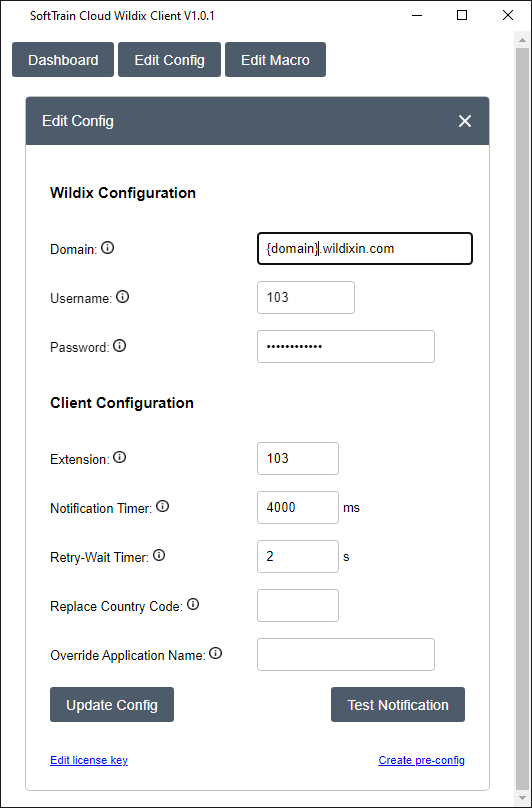Click the info icon next to Domain
The image size is (532, 808).
pos(107,248)
